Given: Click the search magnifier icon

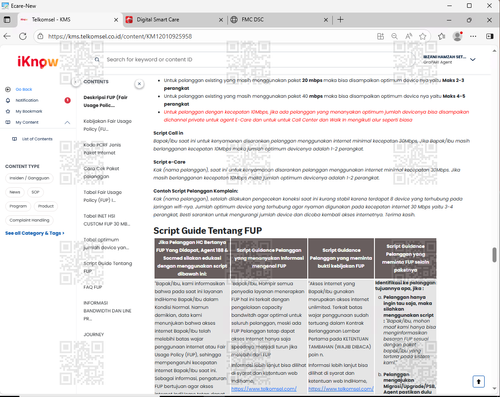Looking at the screenshot, I should coord(97,59).
